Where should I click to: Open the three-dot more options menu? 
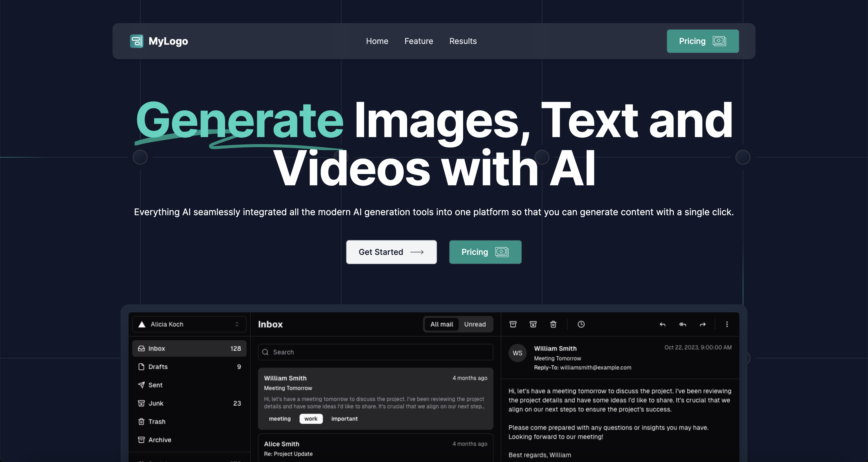coord(727,324)
